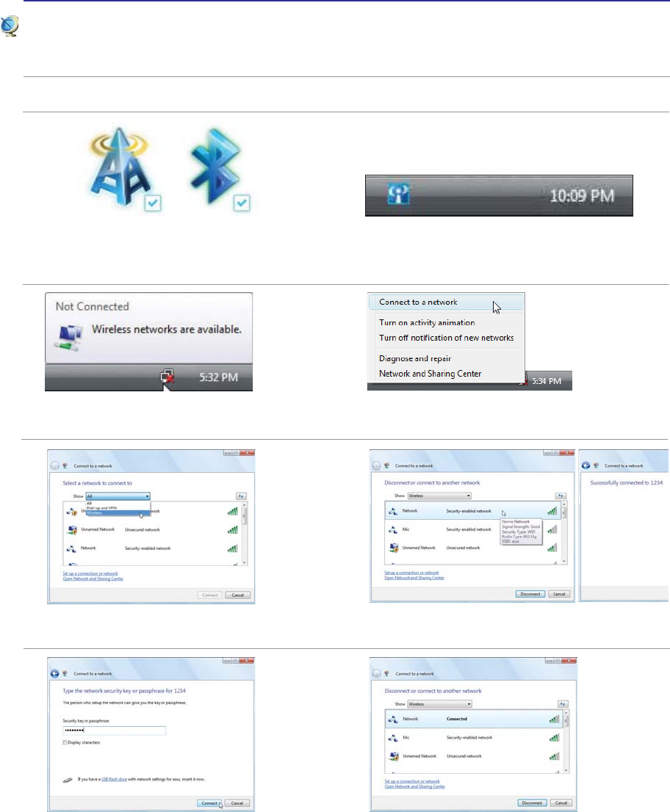
Task: Click 'Wireless networks are available.' balloon text
Action: [x=166, y=330]
